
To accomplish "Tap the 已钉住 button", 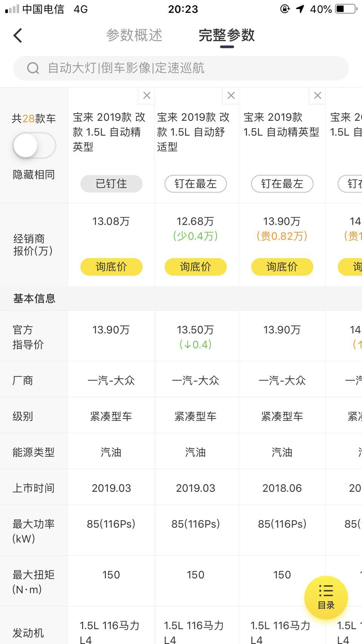I will point(111,184).
